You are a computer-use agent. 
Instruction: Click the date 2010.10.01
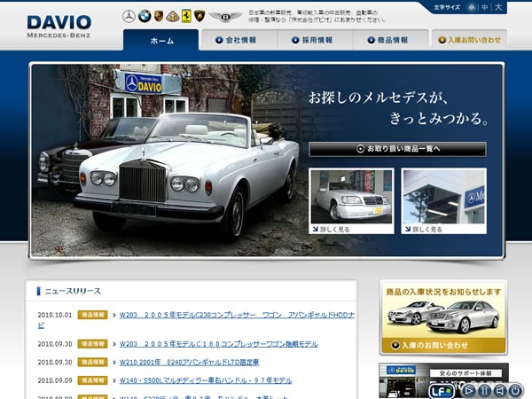pos(55,315)
